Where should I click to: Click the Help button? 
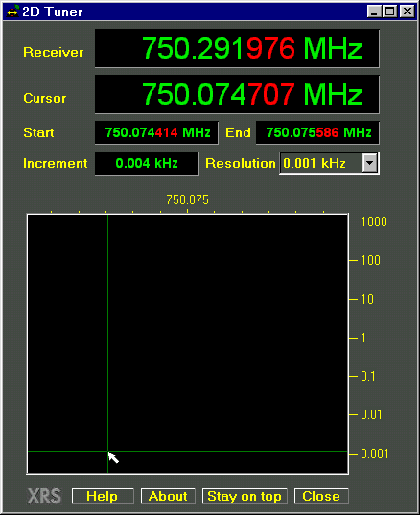[103, 496]
